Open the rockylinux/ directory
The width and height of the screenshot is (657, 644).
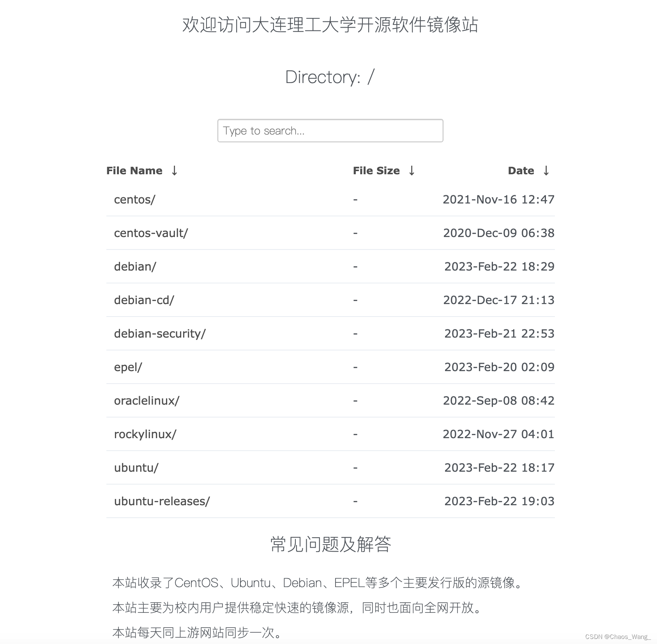pyautogui.click(x=145, y=434)
